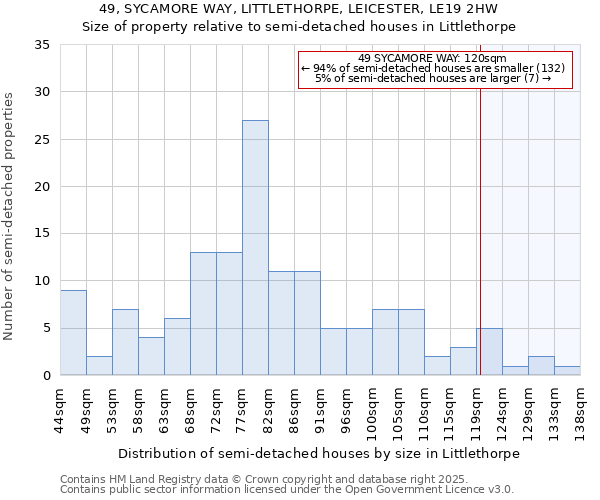Image resolution: width=600 pixels, height=500 pixels.
Task: Click the x-axis tick label '77sqm'
Action: click(241, 411)
